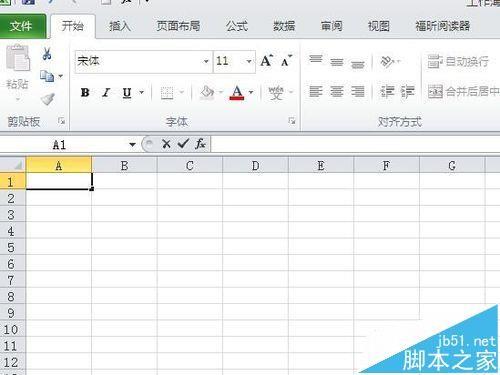Image resolution: width=500 pixels, height=375 pixels.
Task: Apply cell borders icon
Action: coord(167,93)
